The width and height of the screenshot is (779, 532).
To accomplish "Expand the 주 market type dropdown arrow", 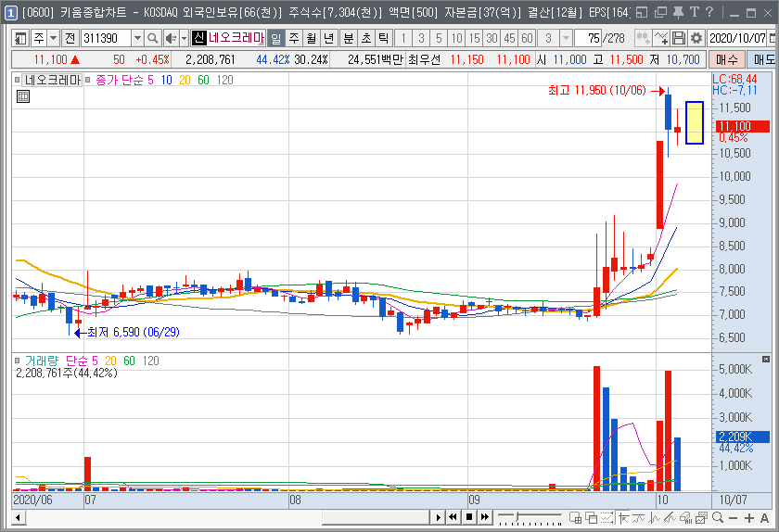I will (53, 38).
